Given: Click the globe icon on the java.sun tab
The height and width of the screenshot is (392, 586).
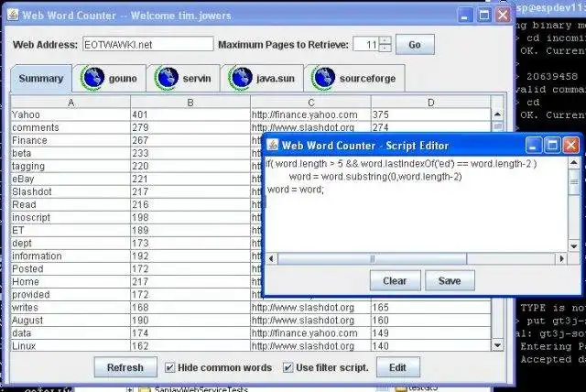Looking at the screenshot, I should (240, 78).
